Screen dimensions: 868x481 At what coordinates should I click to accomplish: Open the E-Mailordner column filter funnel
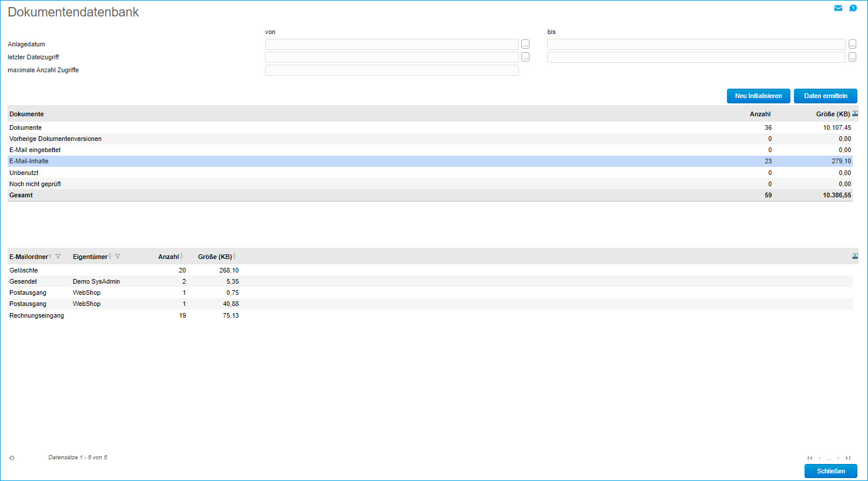click(58, 256)
